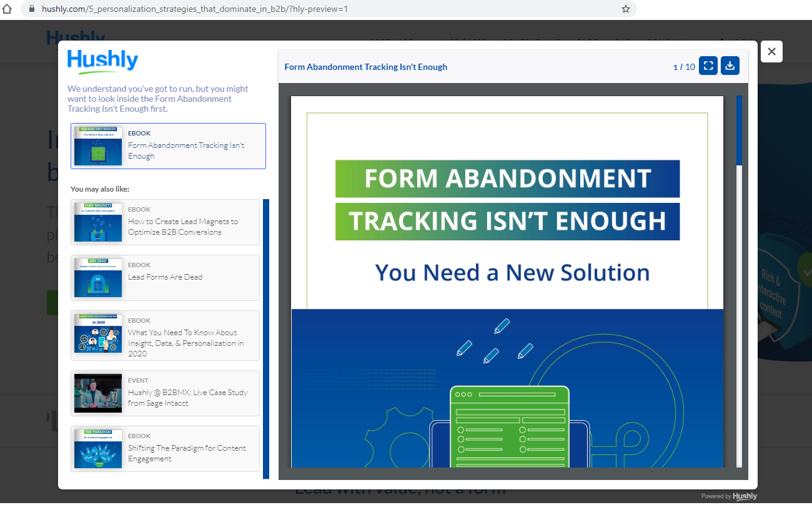The width and height of the screenshot is (812, 505).
Task: Click the viewer title Form Abandonment Tracking Isn't Enough
Action: pos(366,67)
